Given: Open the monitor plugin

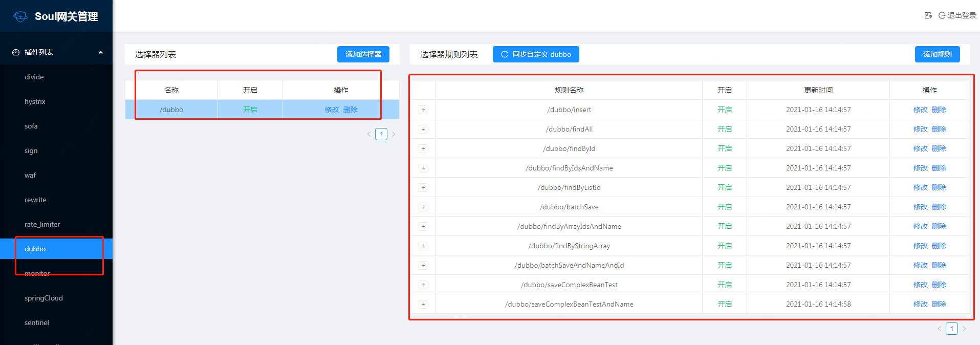Looking at the screenshot, I should click(x=56, y=273).
